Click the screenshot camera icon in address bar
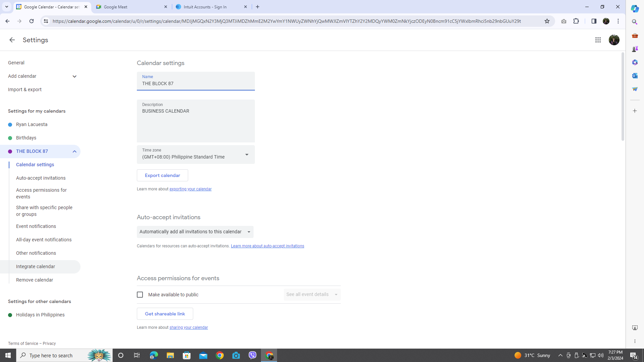Image resolution: width=644 pixels, height=362 pixels. click(x=564, y=21)
